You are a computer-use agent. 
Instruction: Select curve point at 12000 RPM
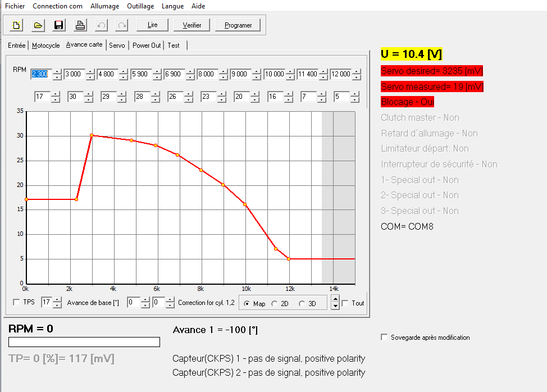(x=289, y=259)
